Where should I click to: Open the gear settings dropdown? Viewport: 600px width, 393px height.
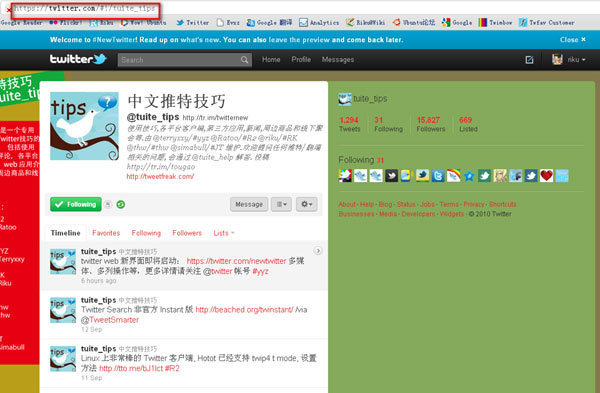tap(307, 204)
